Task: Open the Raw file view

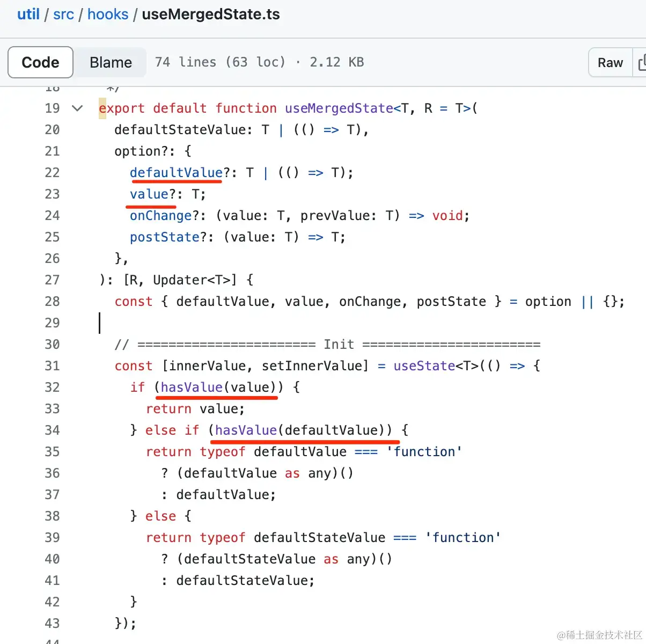Action: [x=610, y=63]
